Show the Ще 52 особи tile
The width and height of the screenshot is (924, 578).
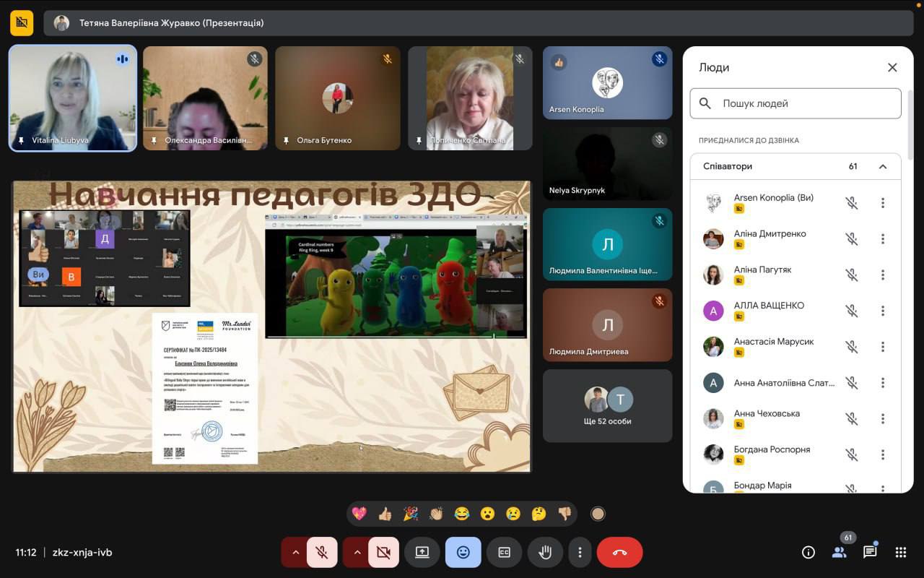click(607, 406)
